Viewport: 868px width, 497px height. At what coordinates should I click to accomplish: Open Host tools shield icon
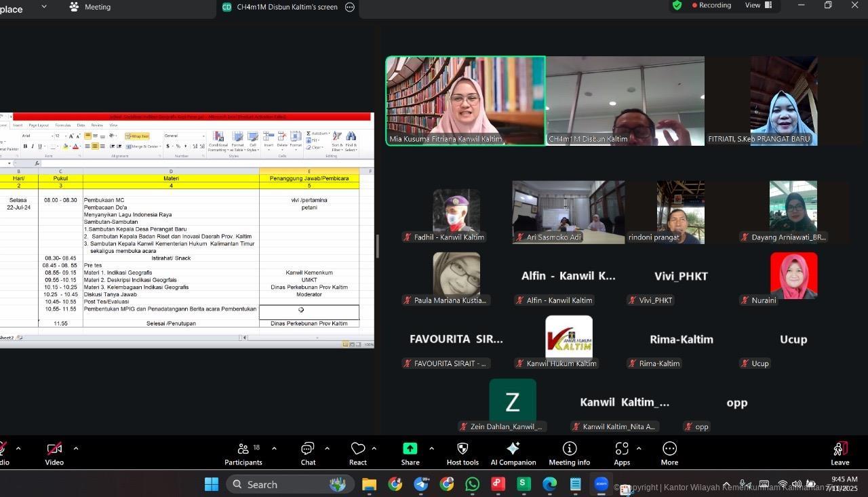(x=462, y=454)
